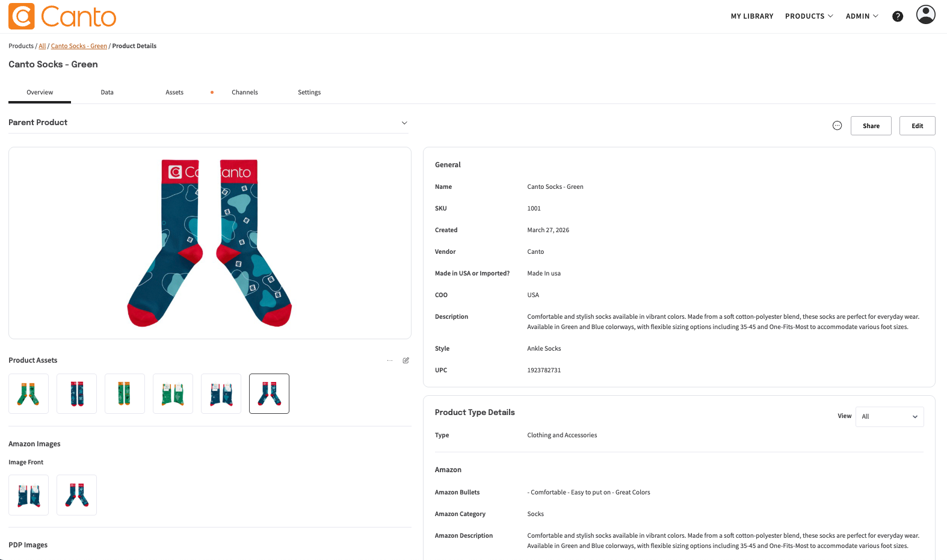947x560 pixels.
Task: Collapse the Parent Product section chevron
Action: click(404, 123)
